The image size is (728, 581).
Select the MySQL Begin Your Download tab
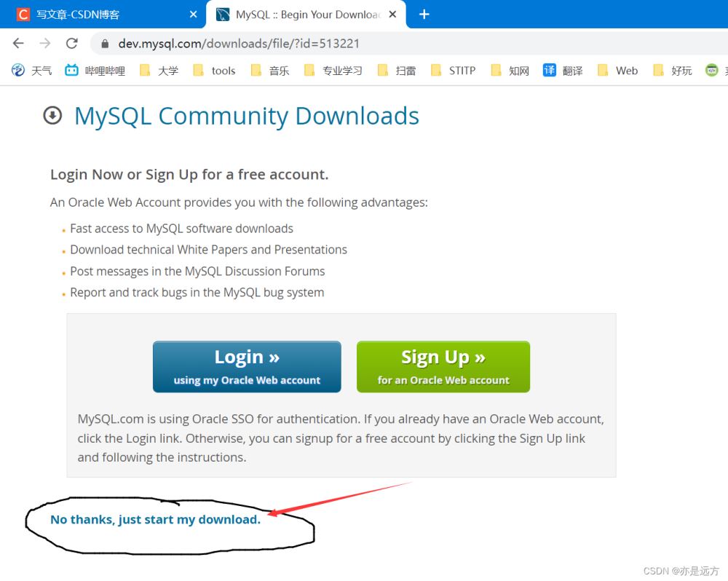coord(306,15)
